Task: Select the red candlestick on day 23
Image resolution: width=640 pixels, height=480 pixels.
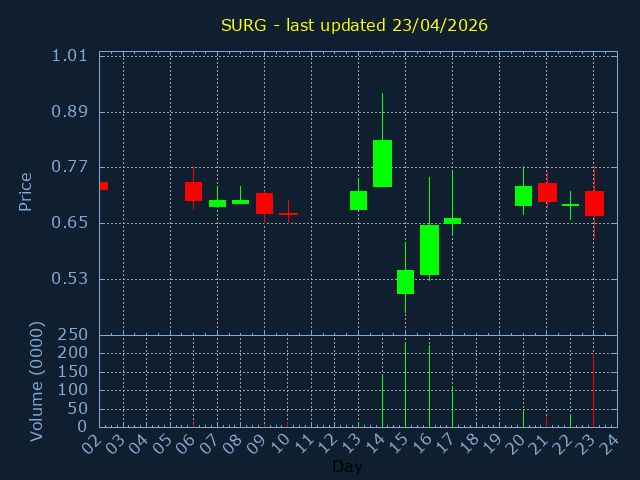Action: (x=594, y=203)
